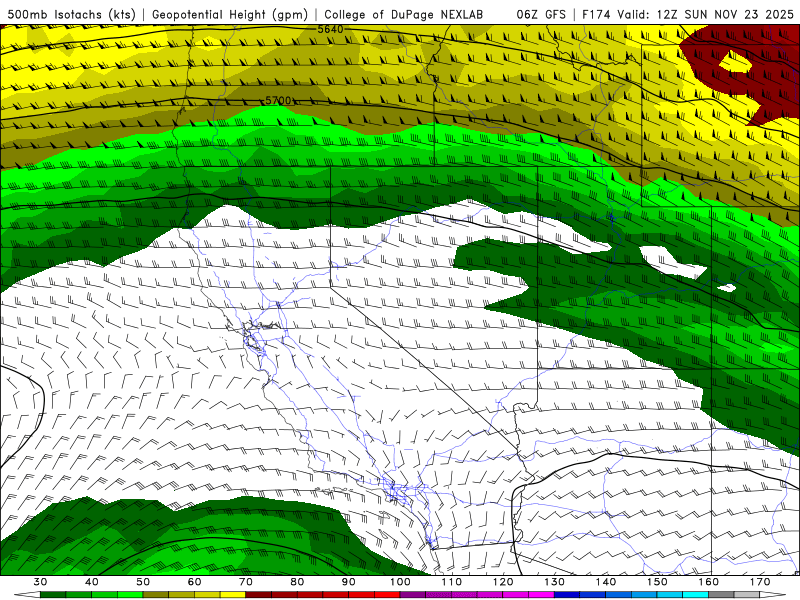Click the left end arrow of the colorbar
This screenshot has width=800, height=600.
point(27,595)
